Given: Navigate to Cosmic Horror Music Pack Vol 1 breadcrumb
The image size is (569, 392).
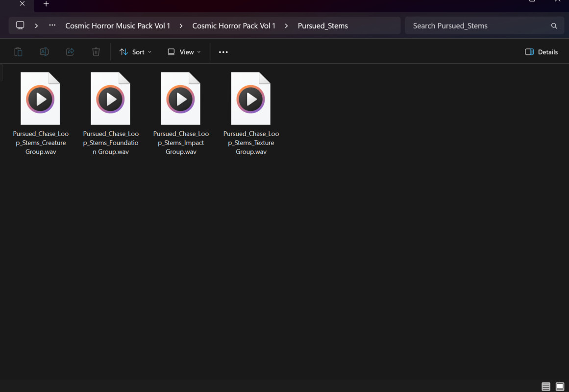Looking at the screenshot, I should click(118, 26).
